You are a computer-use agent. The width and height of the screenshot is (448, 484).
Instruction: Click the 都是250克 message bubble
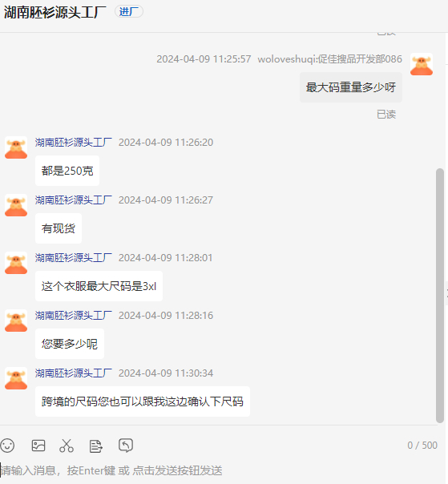(x=67, y=171)
